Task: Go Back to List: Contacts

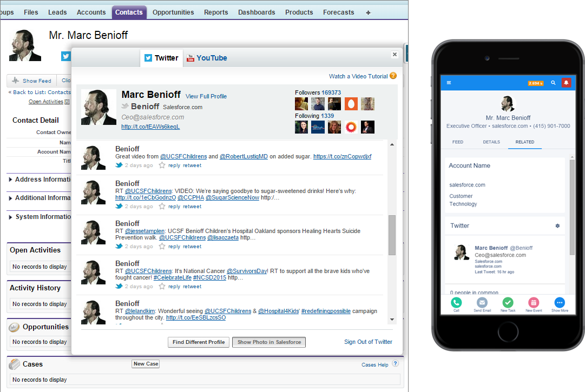Action: tap(42, 92)
